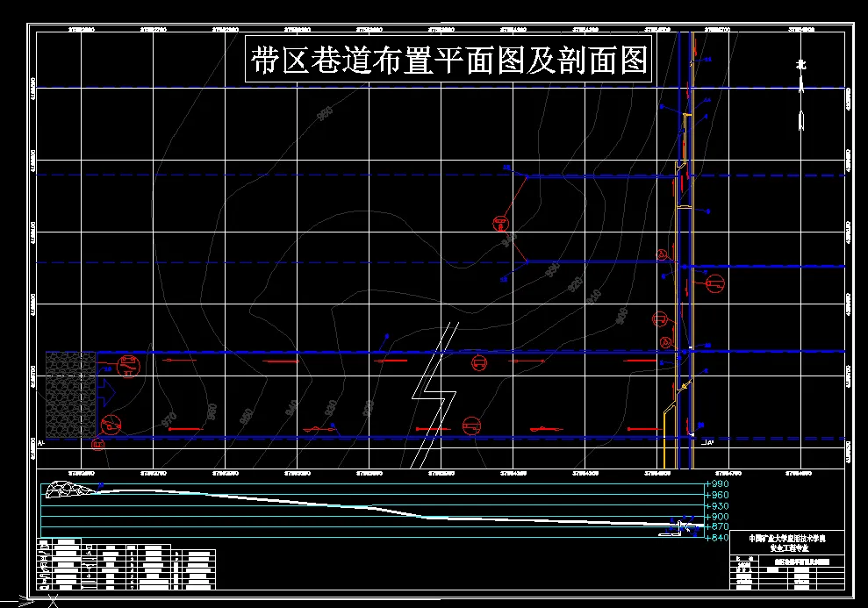The width and height of the screenshot is (868, 608).
Task: Click the +840 elevation label
Action: [717, 537]
